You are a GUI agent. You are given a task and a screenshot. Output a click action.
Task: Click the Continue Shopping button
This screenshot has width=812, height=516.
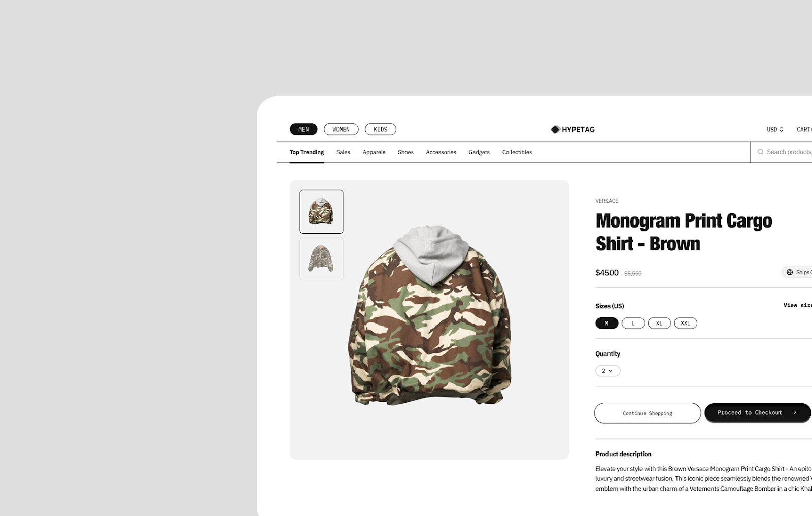648,413
